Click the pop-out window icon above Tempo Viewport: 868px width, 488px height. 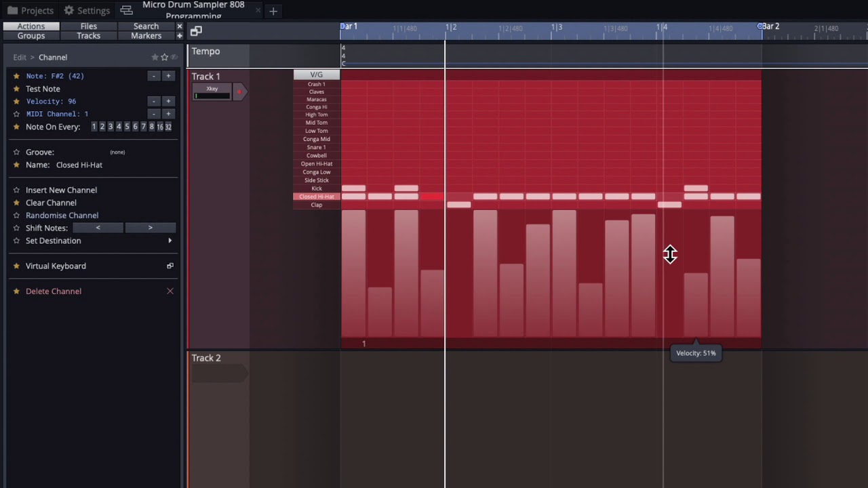(x=196, y=31)
